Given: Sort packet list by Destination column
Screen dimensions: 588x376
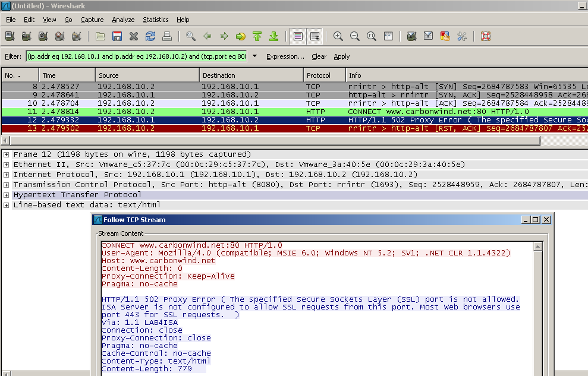Looking at the screenshot, I should pos(251,75).
